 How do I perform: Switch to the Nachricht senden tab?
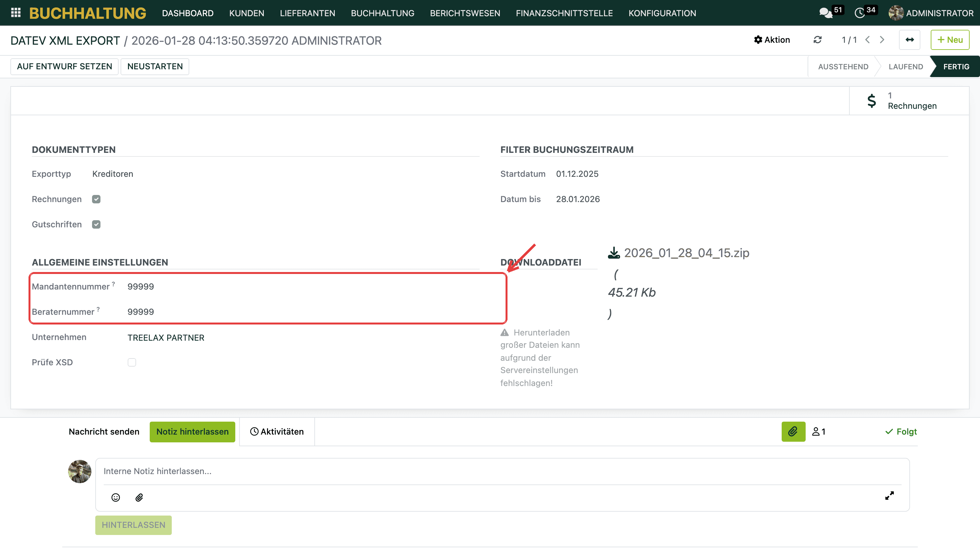pos(104,432)
